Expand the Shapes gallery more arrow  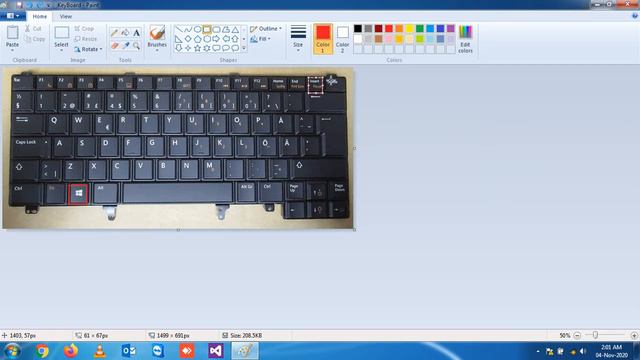(244, 48)
